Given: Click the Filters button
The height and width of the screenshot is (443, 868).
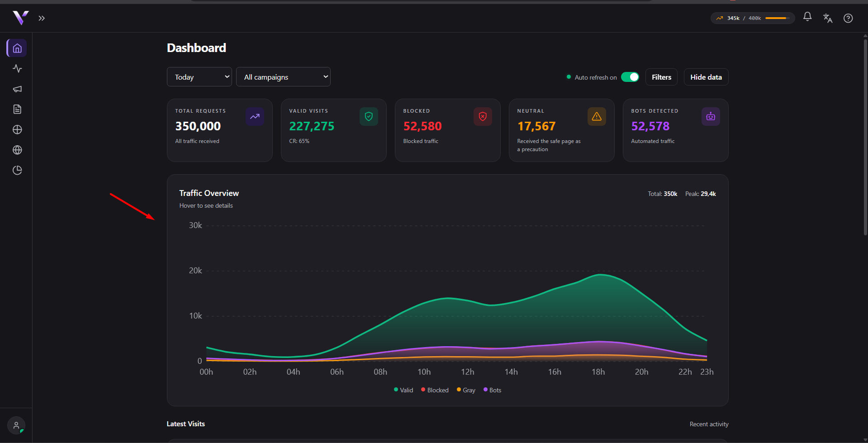Looking at the screenshot, I should click(x=661, y=77).
